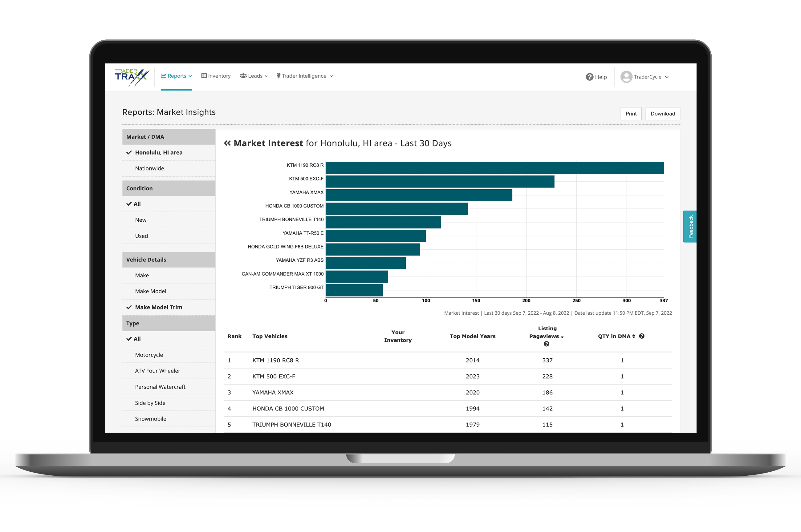Click the HONDA GOLD WING F6B DELUXE bar

373,249
